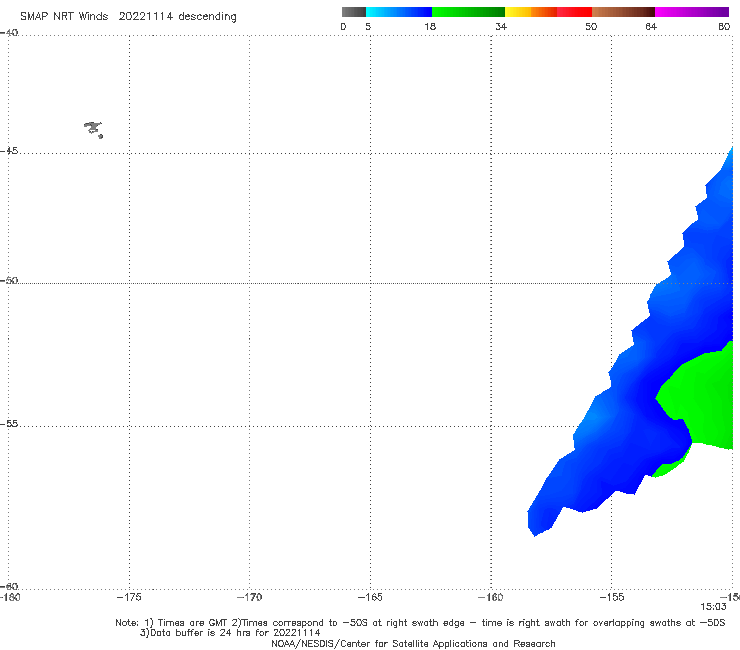The image size is (740, 650).
Task: Click color bar label '50'
Action: point(591,27)
